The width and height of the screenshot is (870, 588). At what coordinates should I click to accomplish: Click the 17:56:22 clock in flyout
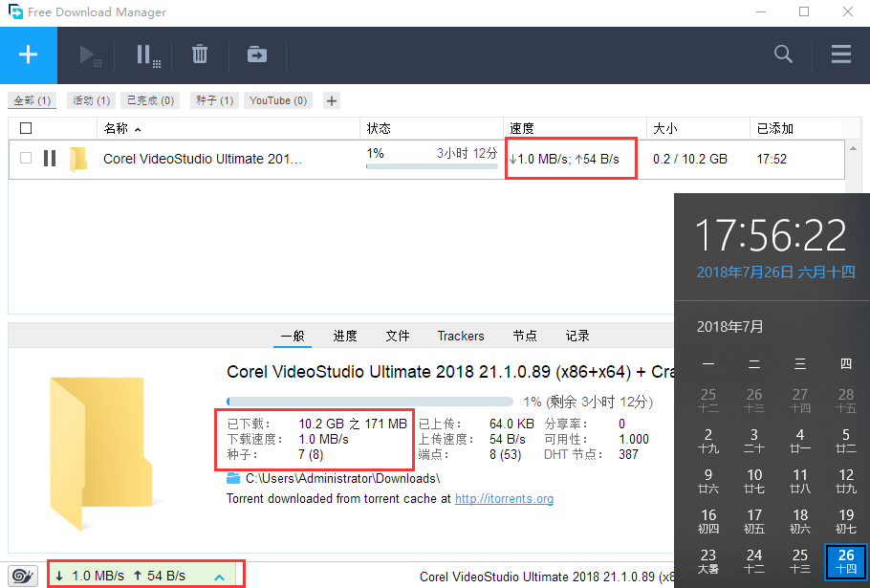(x=771, y=235)
